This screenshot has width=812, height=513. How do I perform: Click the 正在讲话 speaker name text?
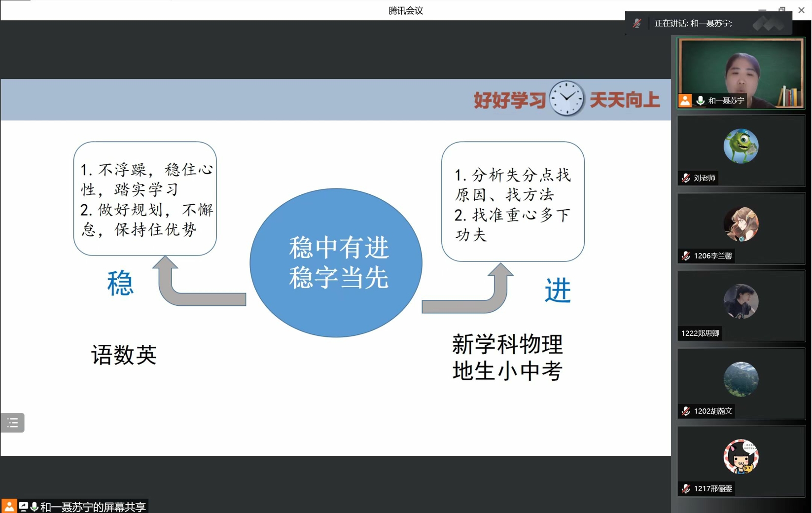pos(693,23)
